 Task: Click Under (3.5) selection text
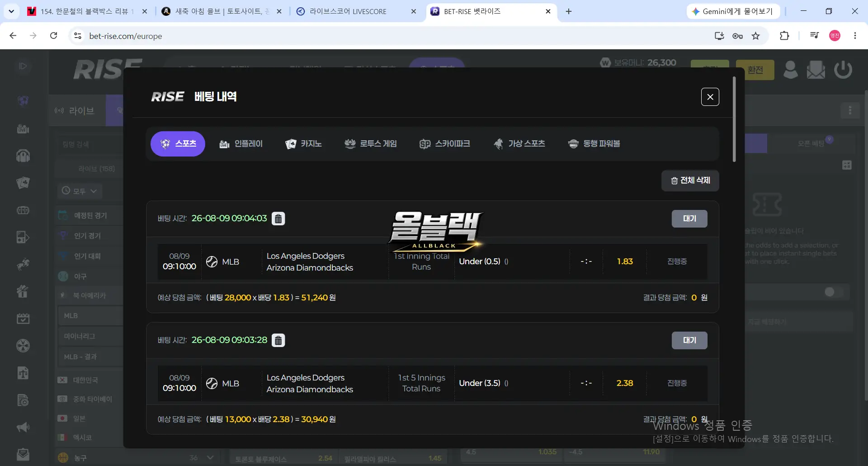480,383
